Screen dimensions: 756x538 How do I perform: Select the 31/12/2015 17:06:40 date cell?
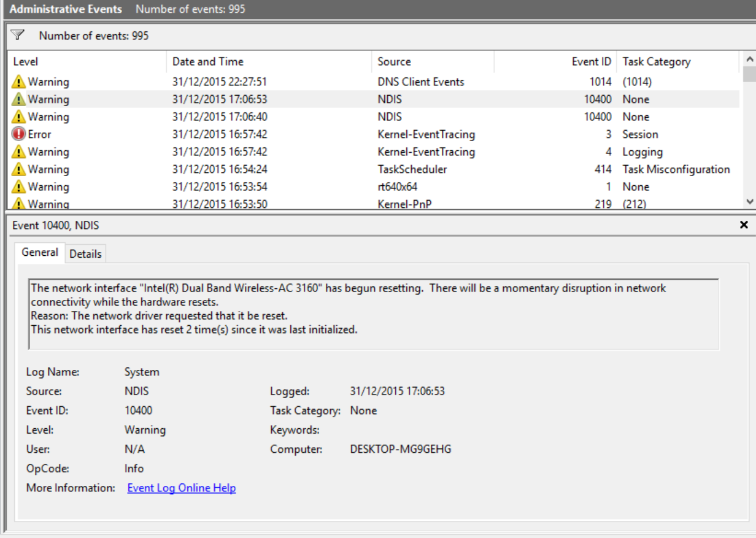[x=220, y=117]
